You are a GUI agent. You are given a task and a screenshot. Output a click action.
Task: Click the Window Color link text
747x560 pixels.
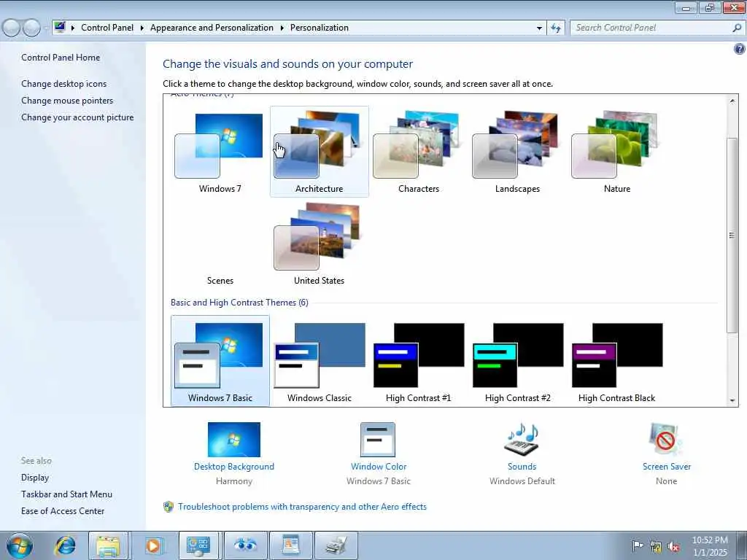point(379,467)
